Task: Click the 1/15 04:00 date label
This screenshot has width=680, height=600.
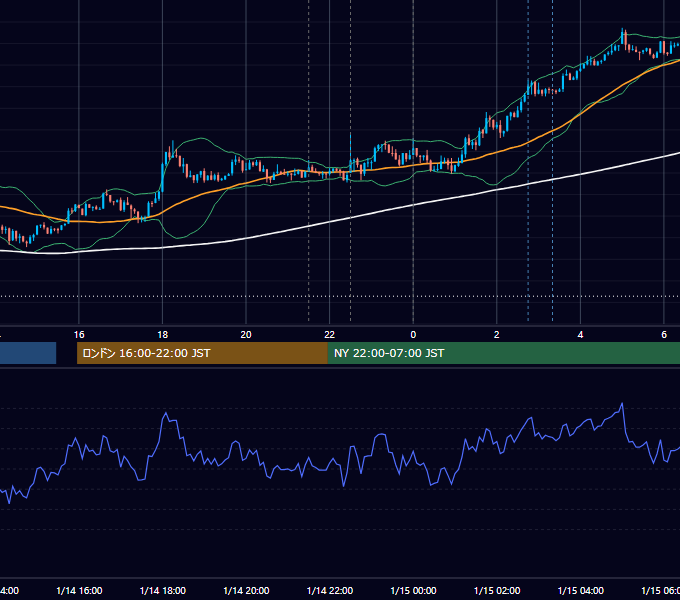Action: coord(581,591)
